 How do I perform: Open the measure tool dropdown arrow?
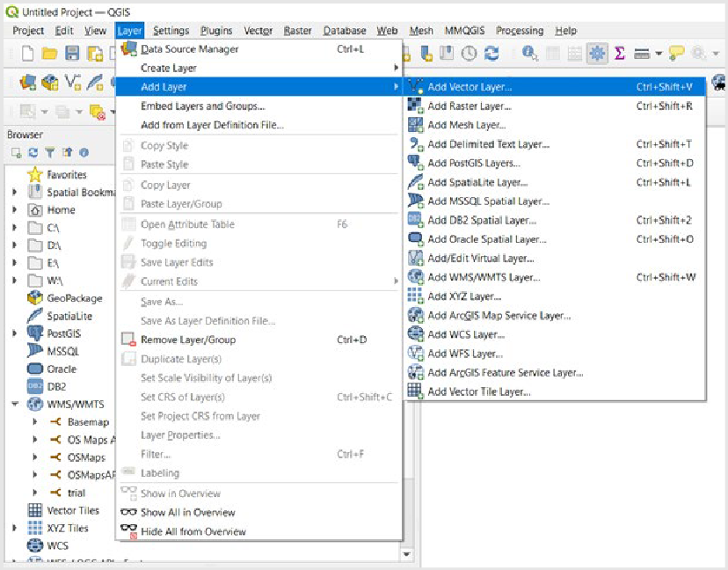pyautogui.click(x=659, y=54)
